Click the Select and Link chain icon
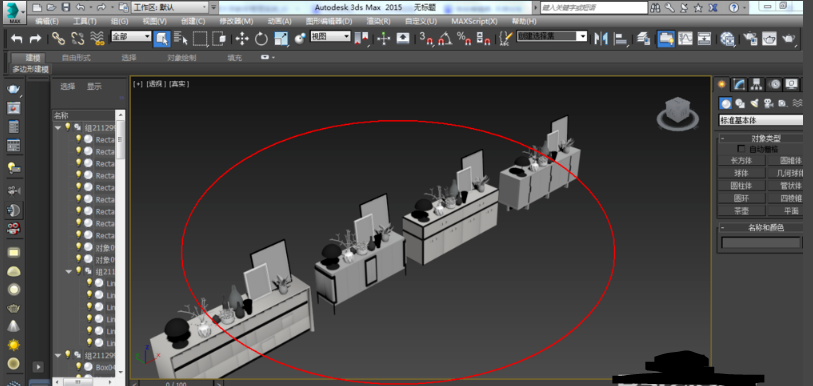 pyautogui.click(x=58, y=38)
